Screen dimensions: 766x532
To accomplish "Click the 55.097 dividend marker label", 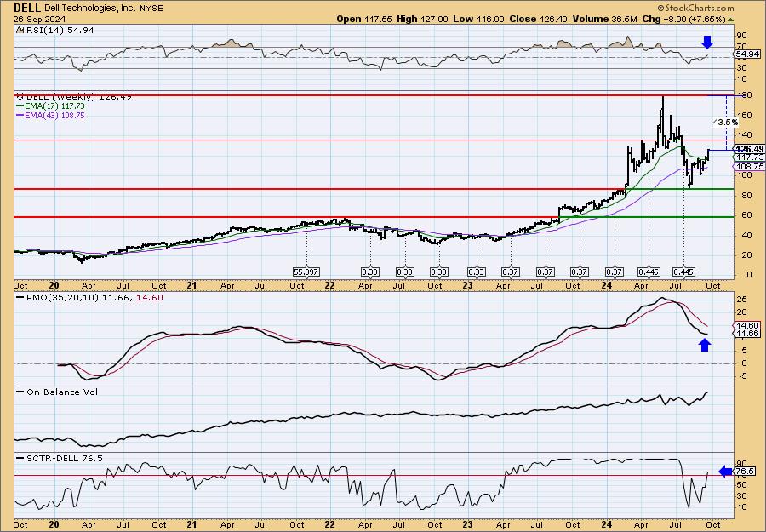I will point(306,272).
